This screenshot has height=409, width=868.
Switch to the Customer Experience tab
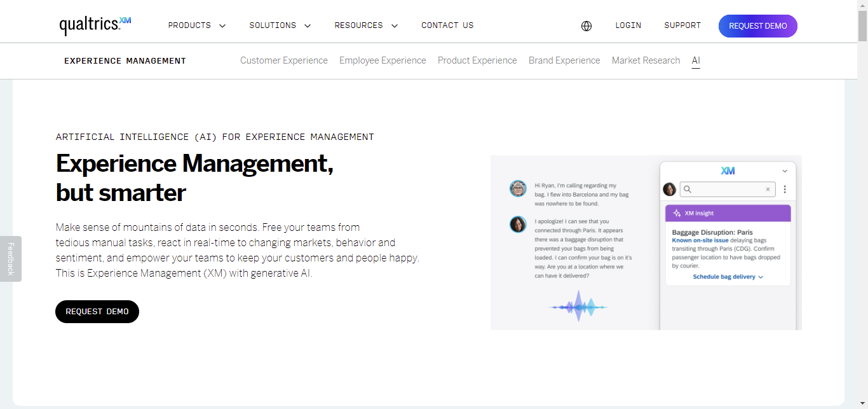tap(283, 60)
